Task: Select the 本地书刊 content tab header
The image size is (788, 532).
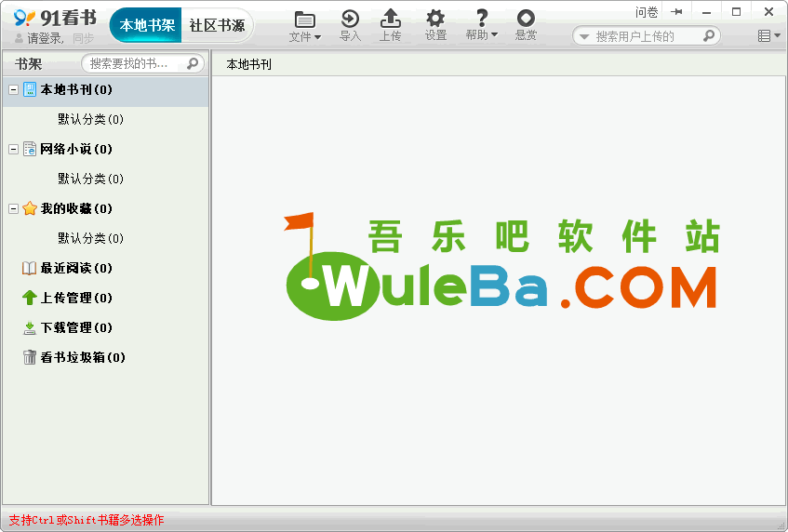Action: (x=248, y=64)
